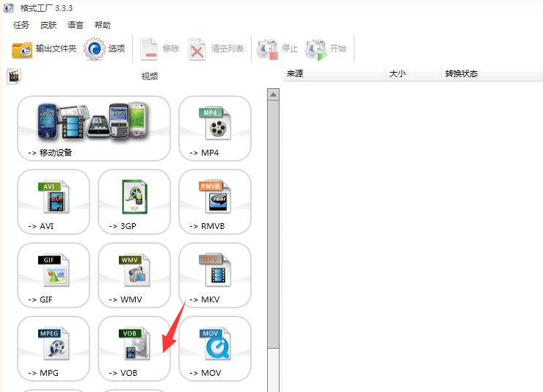Click the 输出文件夹 output folder button
The width and height of the screenshot is (543, 392).
click(x=45, y=49)
